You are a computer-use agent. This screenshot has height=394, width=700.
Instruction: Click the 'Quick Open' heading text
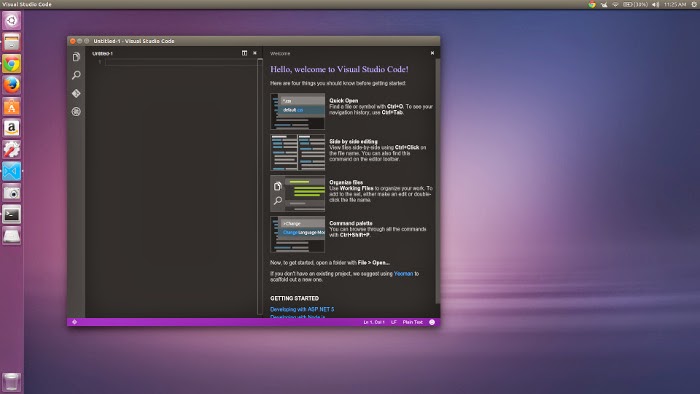click(x=343, y=101)
